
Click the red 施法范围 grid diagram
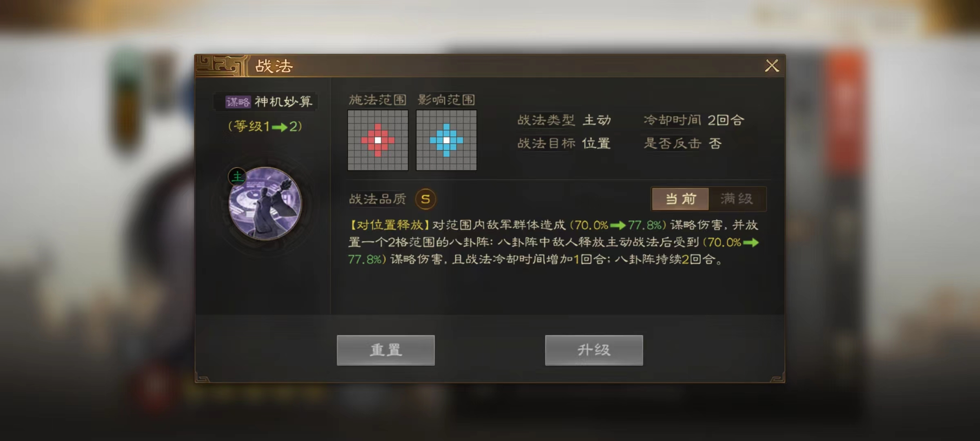(x=378, y=140)
